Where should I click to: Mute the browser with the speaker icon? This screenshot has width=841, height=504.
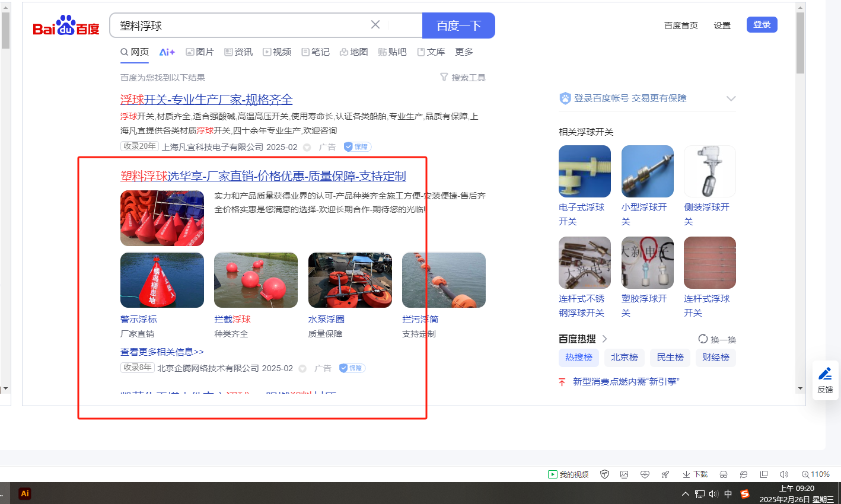784,474
